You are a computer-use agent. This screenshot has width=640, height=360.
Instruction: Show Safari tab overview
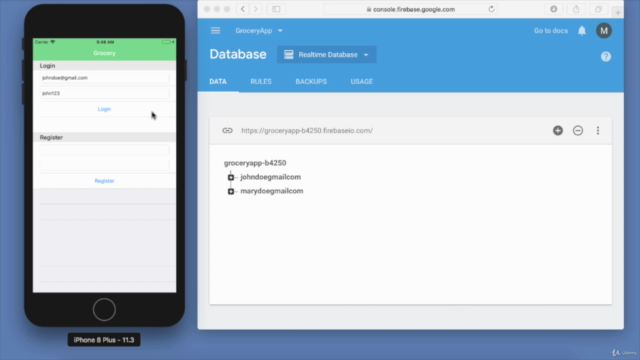click(598, 9)
